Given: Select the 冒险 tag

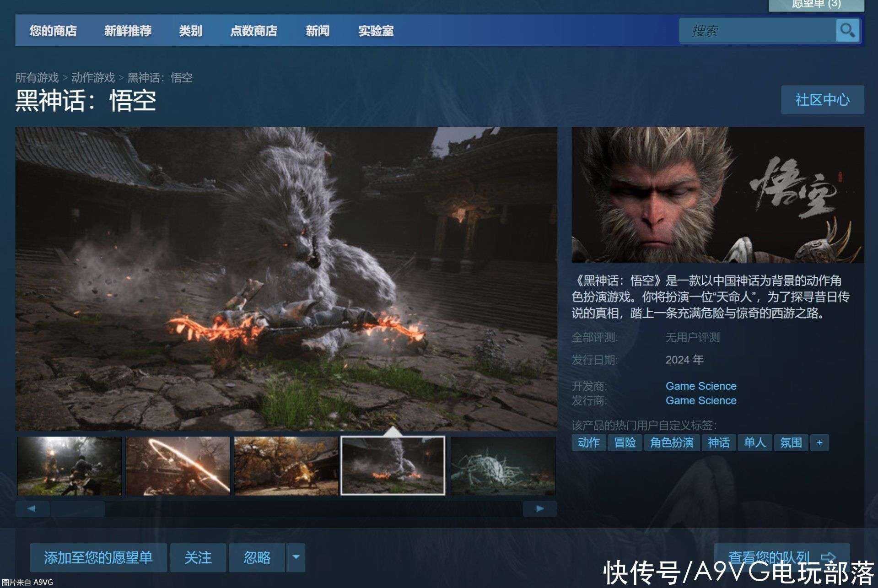Looking at the screenshot, I should 625,442.
